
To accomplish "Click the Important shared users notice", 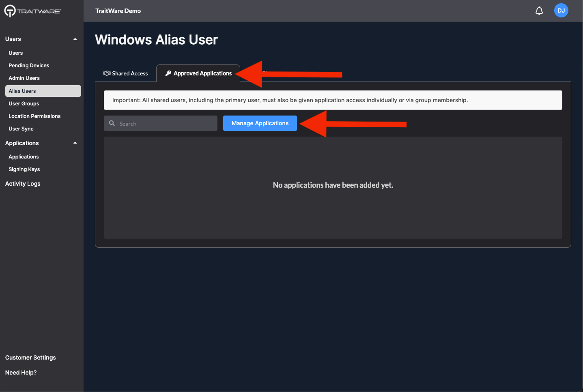I will 333,100.
